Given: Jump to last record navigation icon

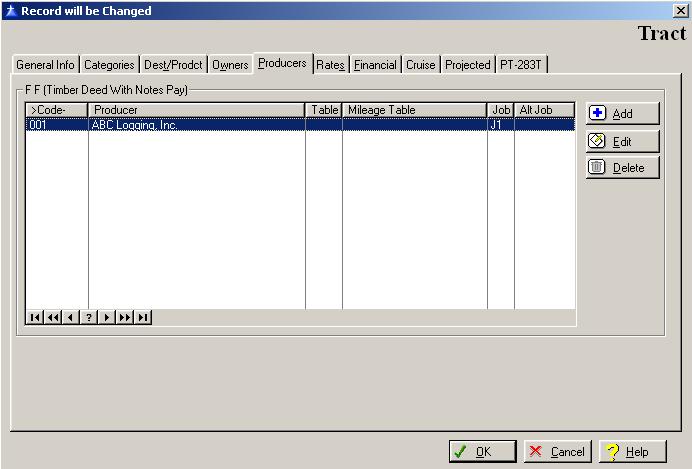Looking at the screenshot, I should (x=143, y=317).
